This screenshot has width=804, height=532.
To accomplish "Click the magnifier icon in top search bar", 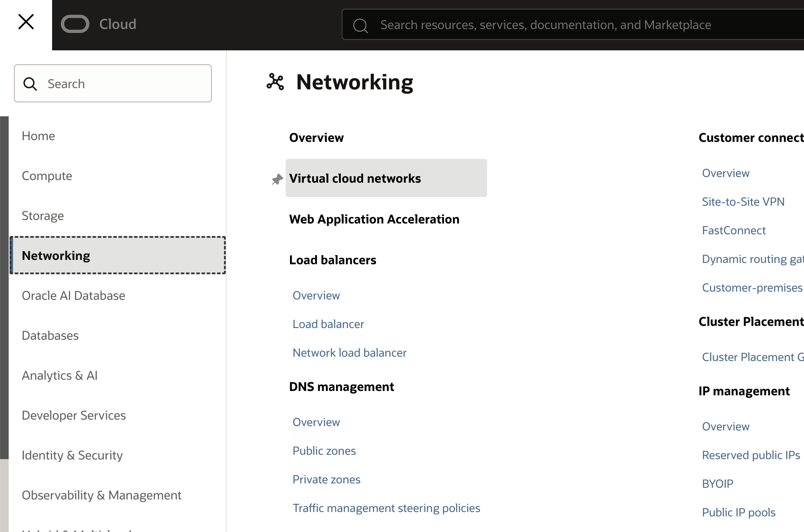I will click(360, 26).
